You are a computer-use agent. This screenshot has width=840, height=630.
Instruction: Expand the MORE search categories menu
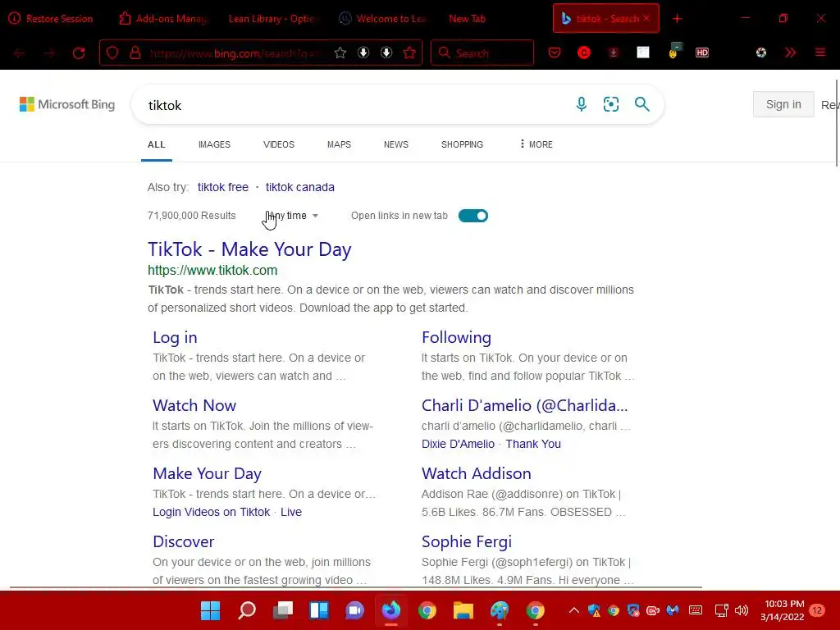pos(536,144)
